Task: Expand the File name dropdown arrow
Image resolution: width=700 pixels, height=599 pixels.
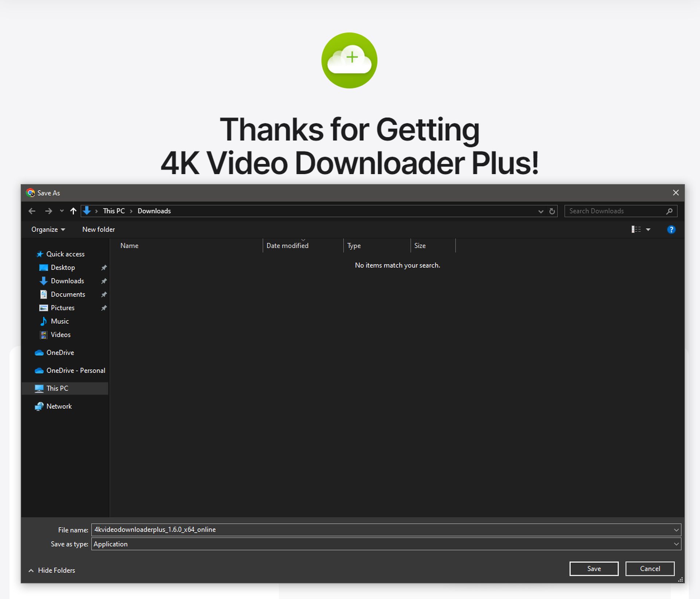Action: point(676,530)
